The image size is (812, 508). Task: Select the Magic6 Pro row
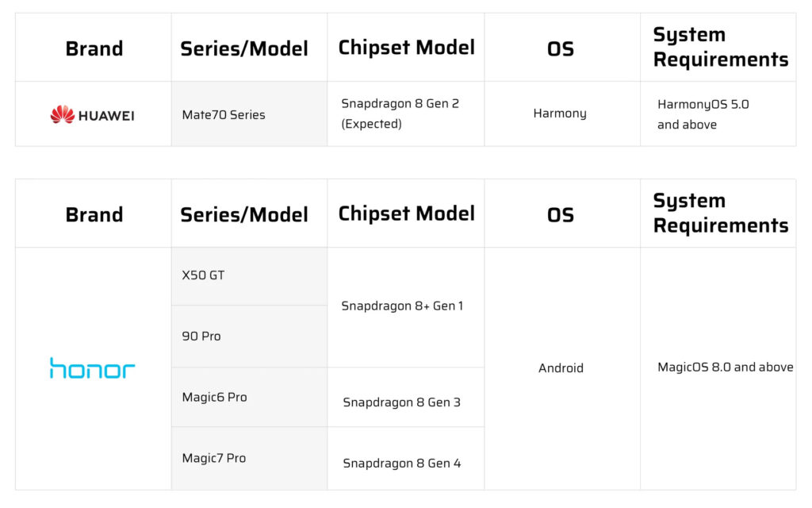(x=214, y=398)
